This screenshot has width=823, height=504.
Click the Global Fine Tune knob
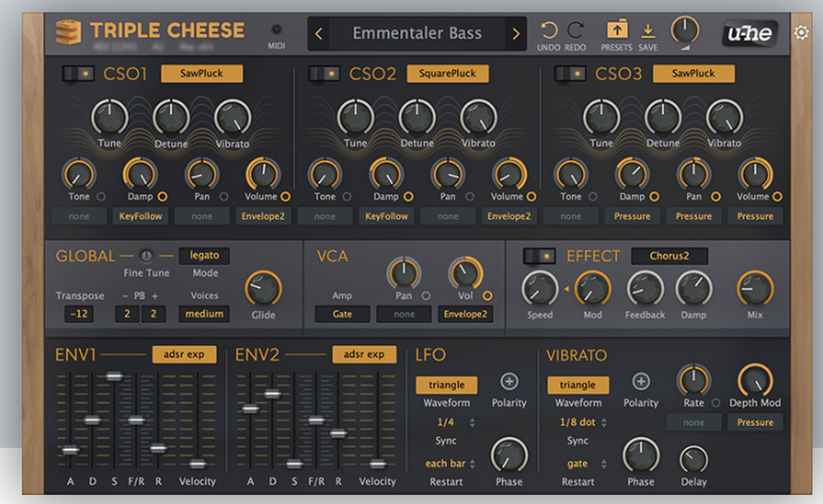pyautogui.click(x=146, y=256)
